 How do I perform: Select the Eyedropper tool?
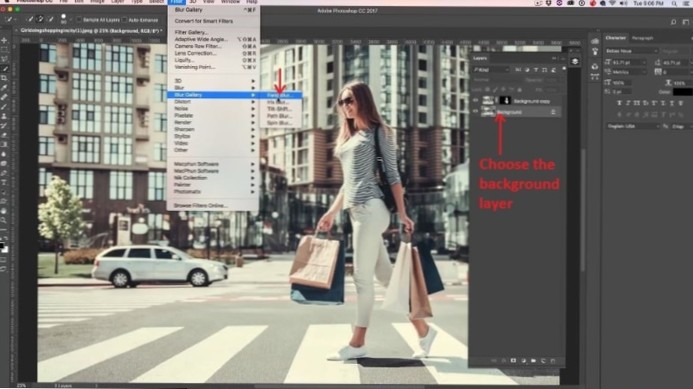[4, 88]
